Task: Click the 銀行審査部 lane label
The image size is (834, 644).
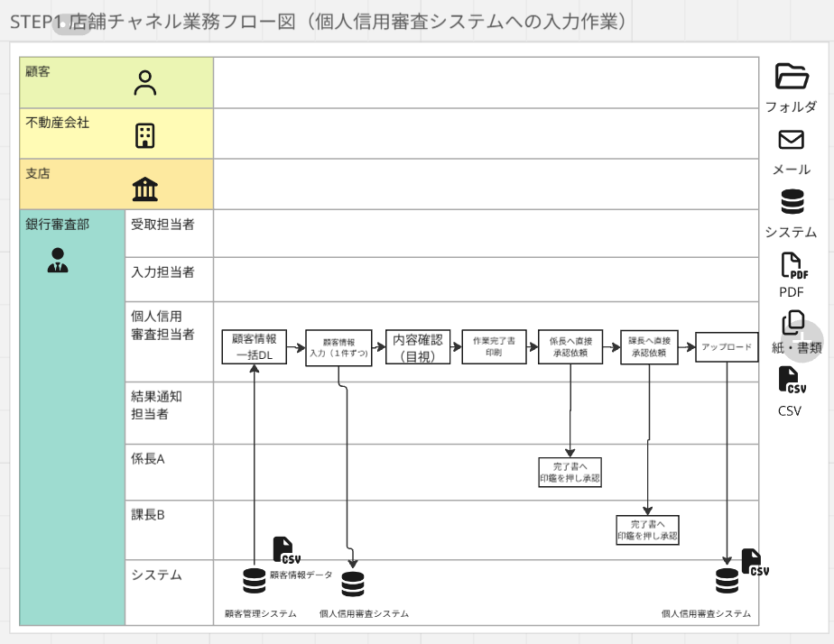Action: point(58,225)
